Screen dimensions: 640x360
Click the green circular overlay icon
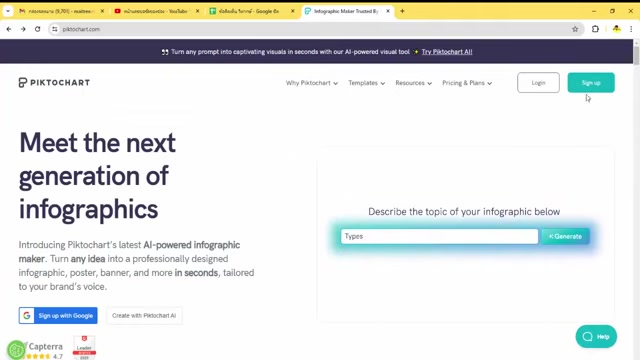point(16,350)
